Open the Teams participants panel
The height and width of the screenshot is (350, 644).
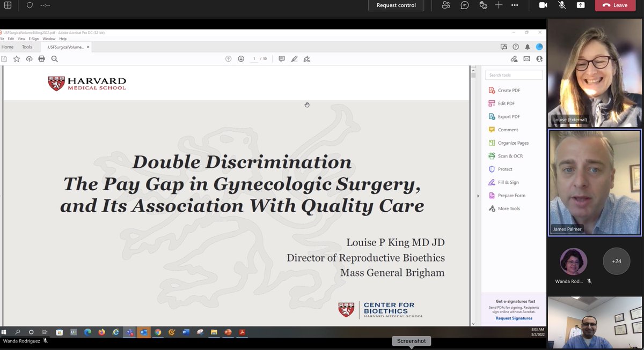point(445,5)
